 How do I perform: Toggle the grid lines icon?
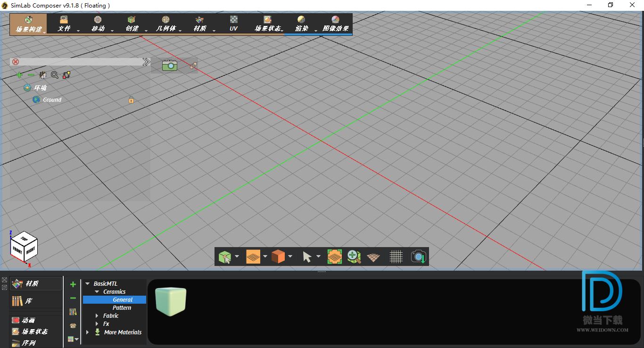point(396,257)
